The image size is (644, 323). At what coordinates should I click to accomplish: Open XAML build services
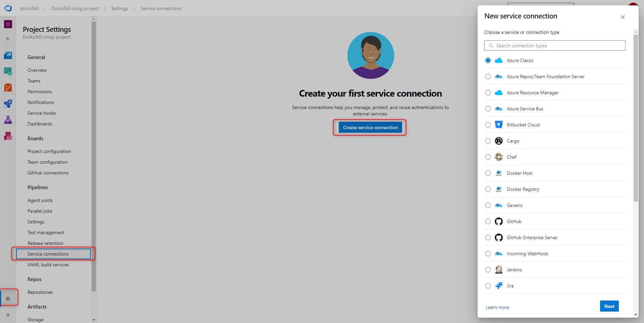pyautogui.click(x=48, y=265)
